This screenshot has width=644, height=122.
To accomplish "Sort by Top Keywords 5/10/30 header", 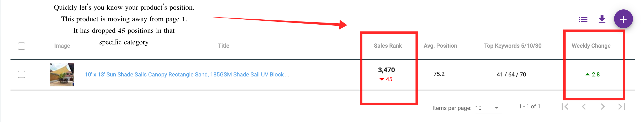I will pyautogui.click(x=513, y=46).
